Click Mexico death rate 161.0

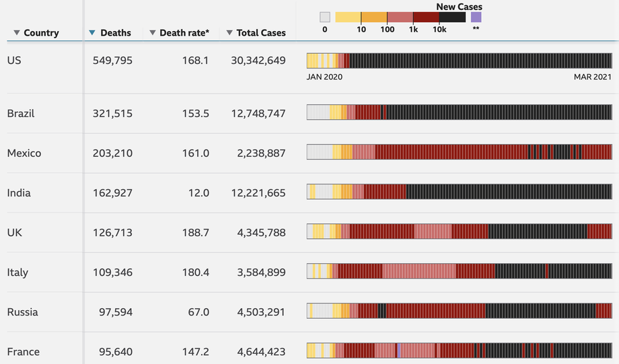pos(195,153)
